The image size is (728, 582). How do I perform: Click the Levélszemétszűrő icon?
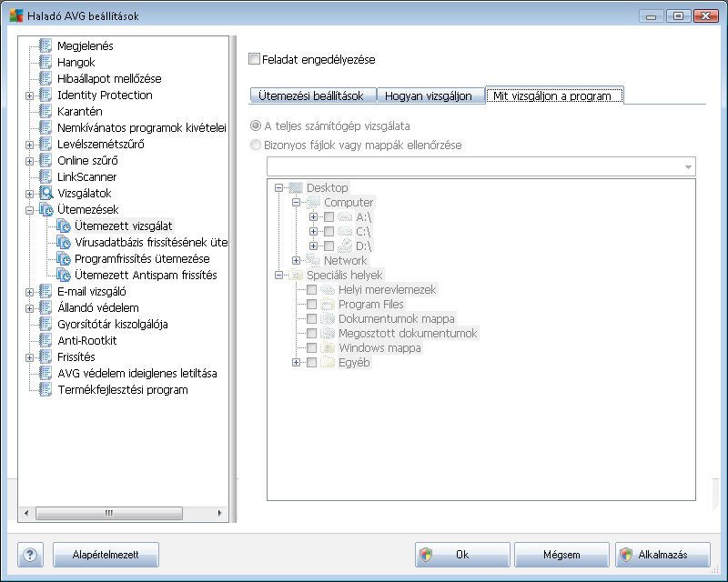point(45,144)
